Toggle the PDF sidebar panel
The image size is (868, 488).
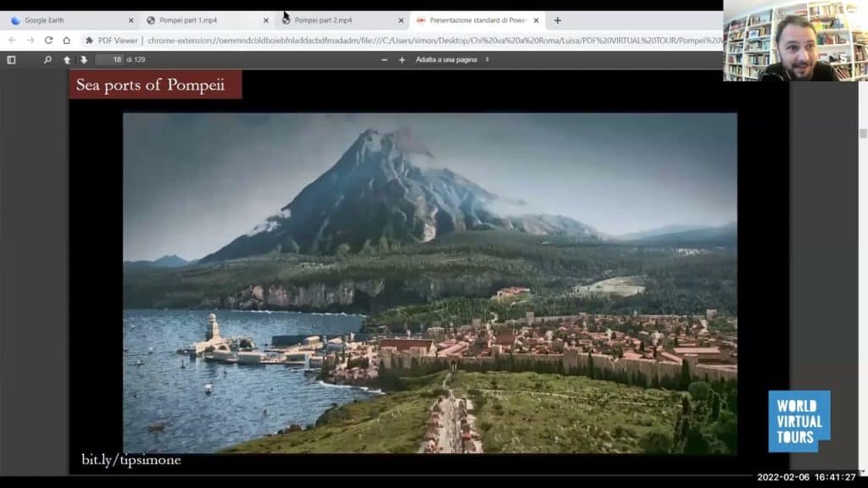11,60
